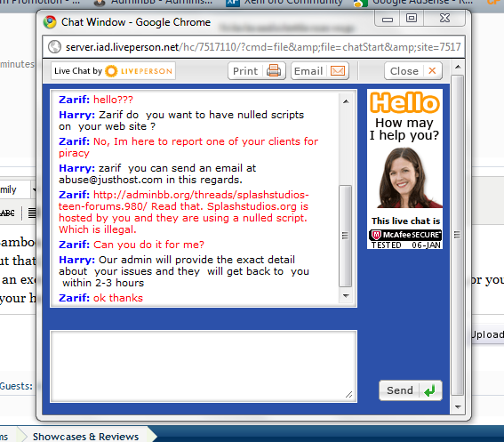Click the 'Zarif: hello???' message
The image size is (504, 442).
pyautogui.click(x=96, y=100)
